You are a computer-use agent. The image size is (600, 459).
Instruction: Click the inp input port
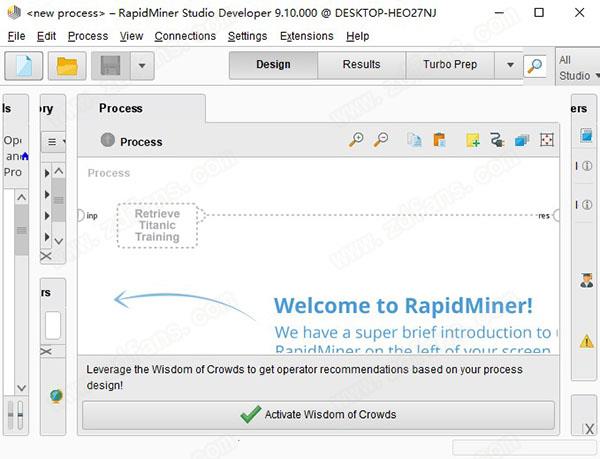[81, 215]
